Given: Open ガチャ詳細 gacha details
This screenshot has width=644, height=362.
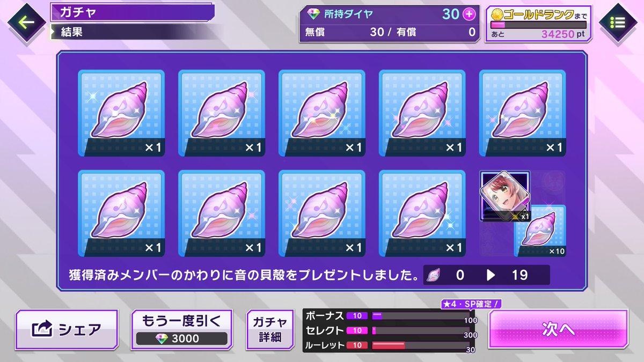Looking at the screenshot, I should click(x=270, y=329).
